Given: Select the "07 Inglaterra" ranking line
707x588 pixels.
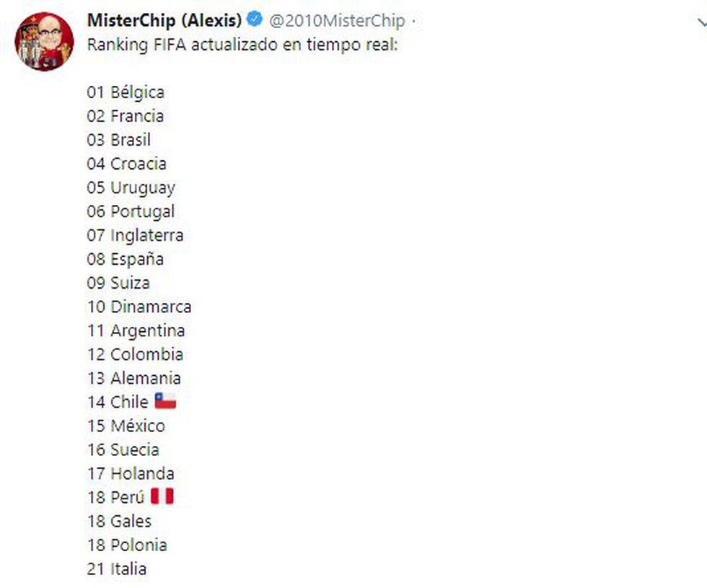Looking at the screenshot, I should tap(135, 235).
